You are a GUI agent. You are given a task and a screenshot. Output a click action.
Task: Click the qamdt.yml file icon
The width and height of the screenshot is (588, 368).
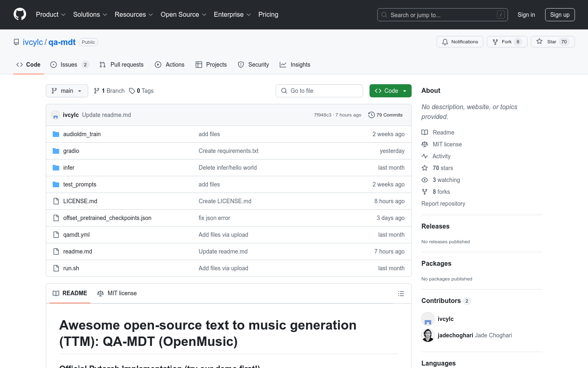[x=56, y=235]
